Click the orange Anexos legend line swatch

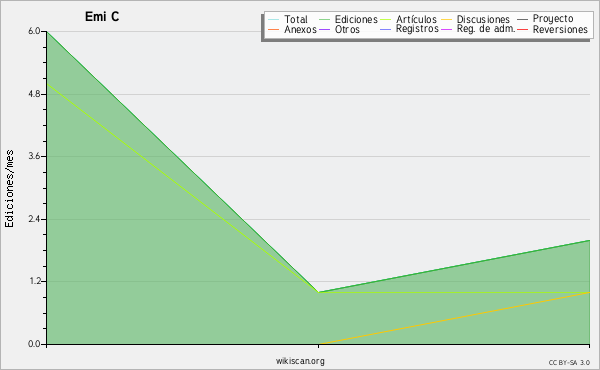tap(274, 29)
